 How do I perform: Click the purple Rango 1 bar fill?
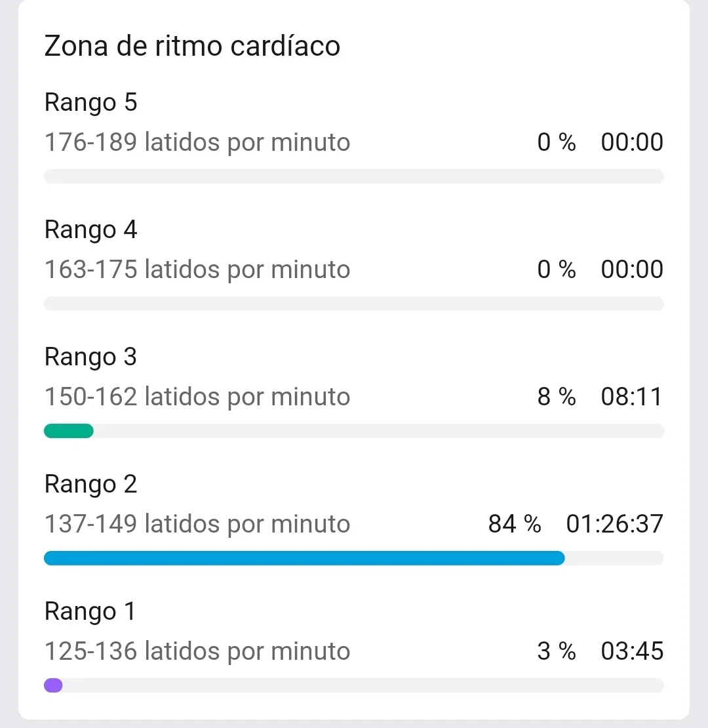point(53,685)
